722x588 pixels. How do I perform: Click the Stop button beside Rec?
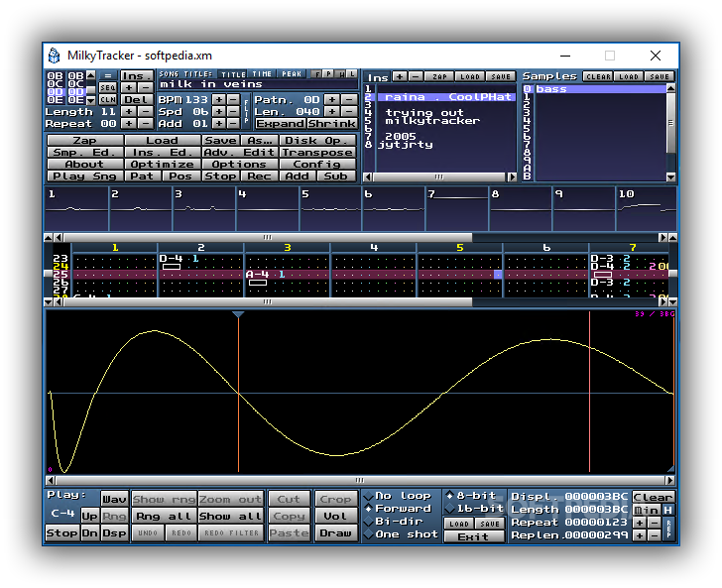tap(220, 176)
